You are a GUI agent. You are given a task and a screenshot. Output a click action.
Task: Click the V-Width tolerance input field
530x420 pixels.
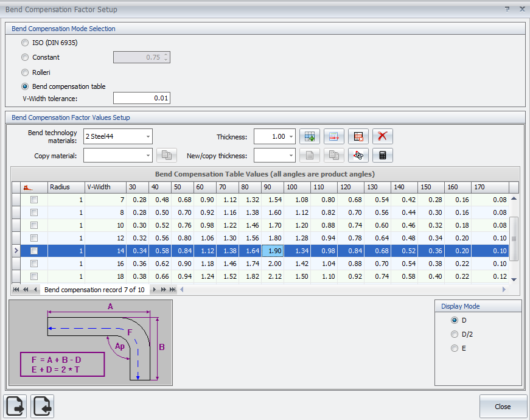pos(141,98)
